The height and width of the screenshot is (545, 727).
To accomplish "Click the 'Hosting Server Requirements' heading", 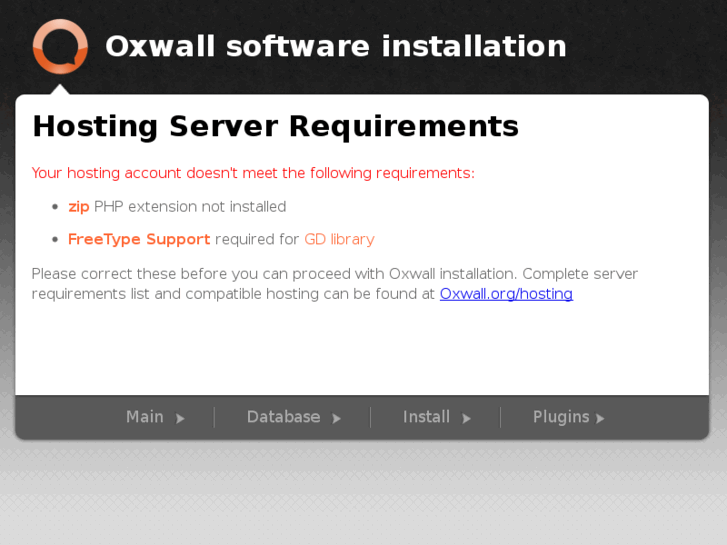I will pyautogui.click(x=275, y=127).
